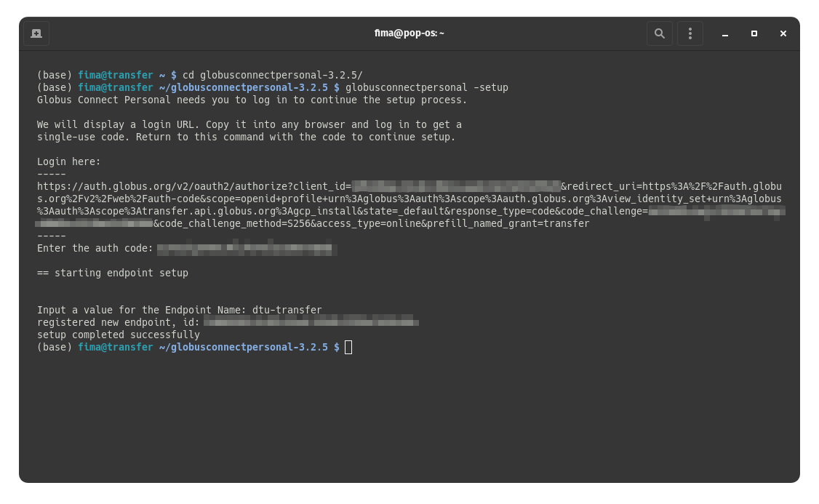Open the three-dot terminal menu
This screenshot has width=819, height=504.
tap(690, 33)
